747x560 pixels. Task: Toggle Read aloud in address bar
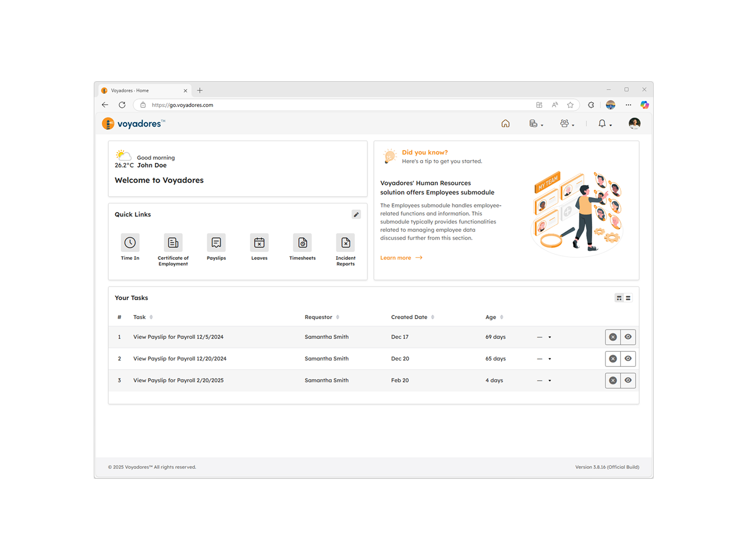[x=555, y=105]
